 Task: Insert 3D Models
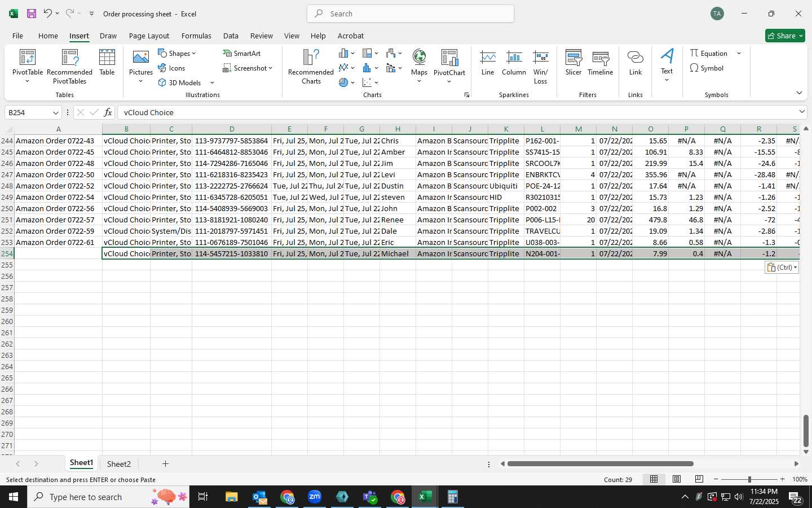180,82
